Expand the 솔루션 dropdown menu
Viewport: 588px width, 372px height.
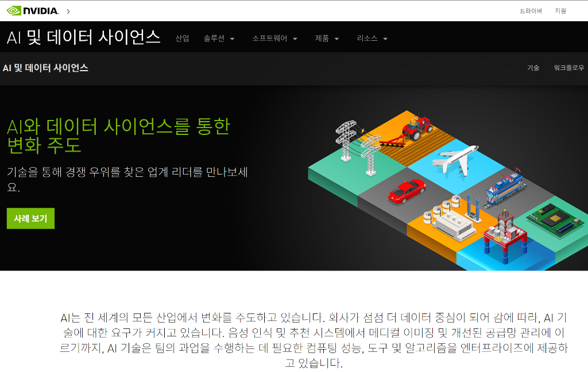tap(219, 38)
